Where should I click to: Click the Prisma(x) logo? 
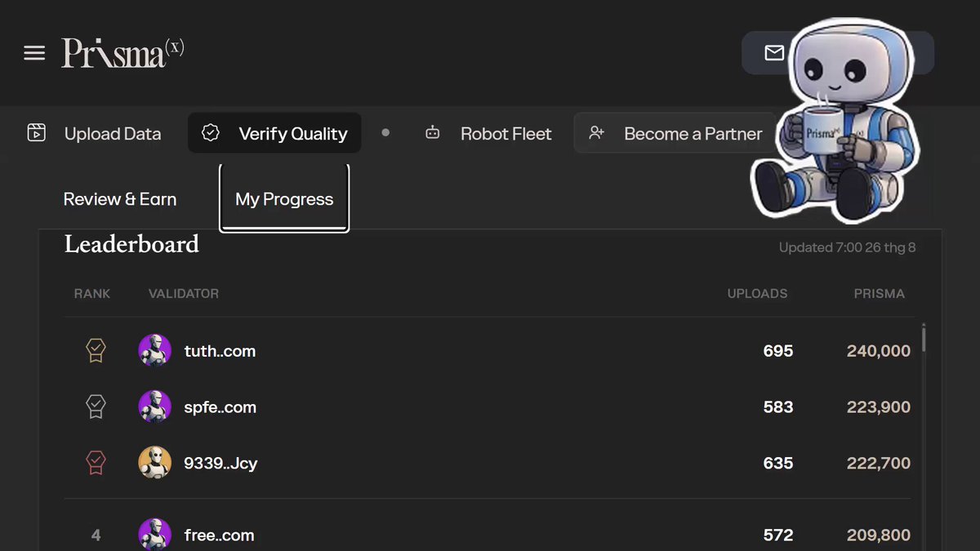123,53
